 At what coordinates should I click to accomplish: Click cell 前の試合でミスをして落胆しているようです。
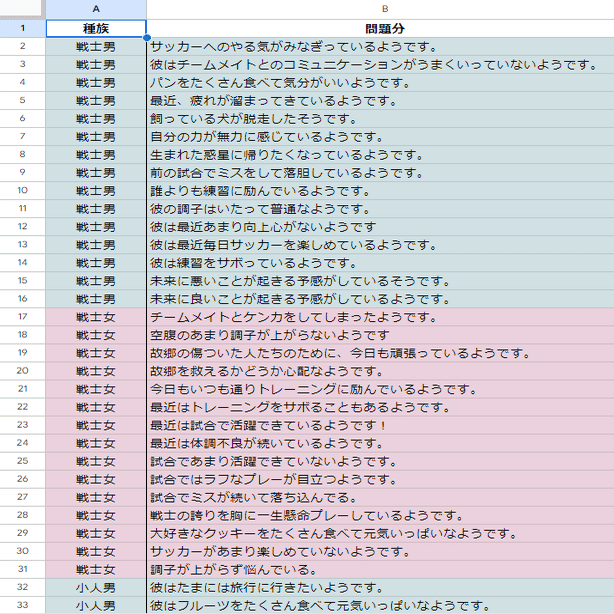(380, 173)
